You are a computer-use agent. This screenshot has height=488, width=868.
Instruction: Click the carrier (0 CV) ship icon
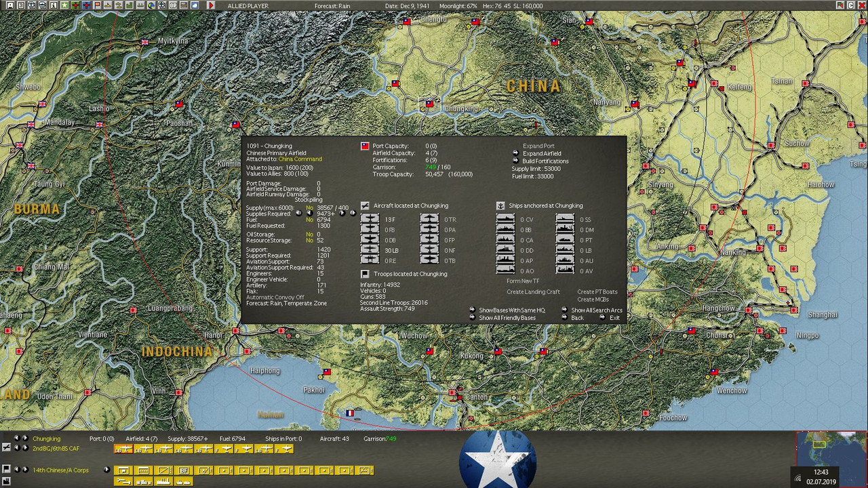tap(506, 219)
